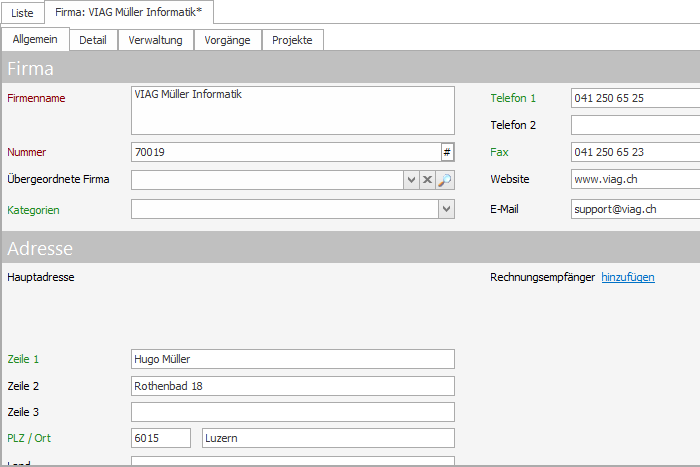The width and height of the screenshot is (700, 467).
Task: Open the Detail tab
Action: coord(93,40)
